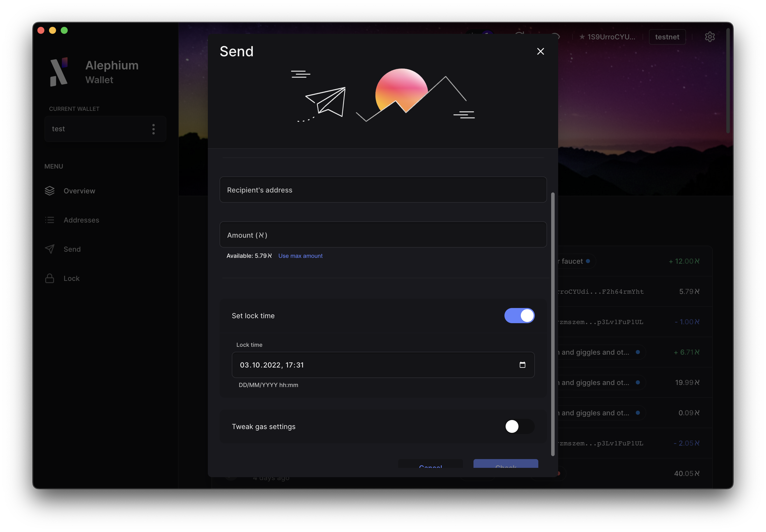The width and height of the screenshot is (766, 532).
Task: Disable the Set lock time toggle
Action: point(519,315)
